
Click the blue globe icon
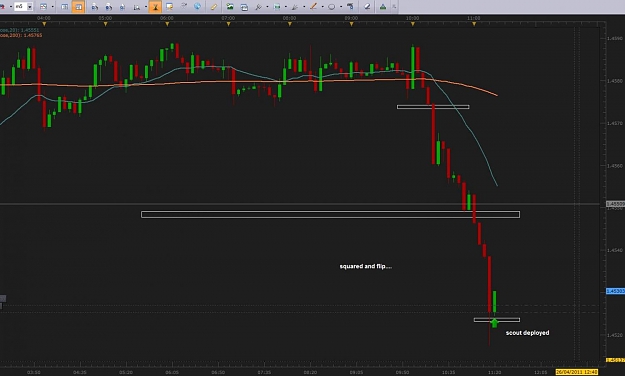(197, 6)
